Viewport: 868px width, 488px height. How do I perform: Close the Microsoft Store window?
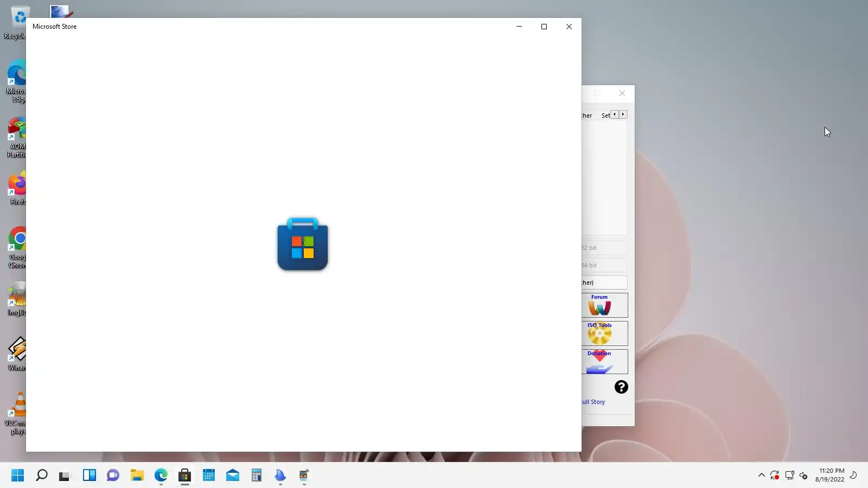coord(569,27)
